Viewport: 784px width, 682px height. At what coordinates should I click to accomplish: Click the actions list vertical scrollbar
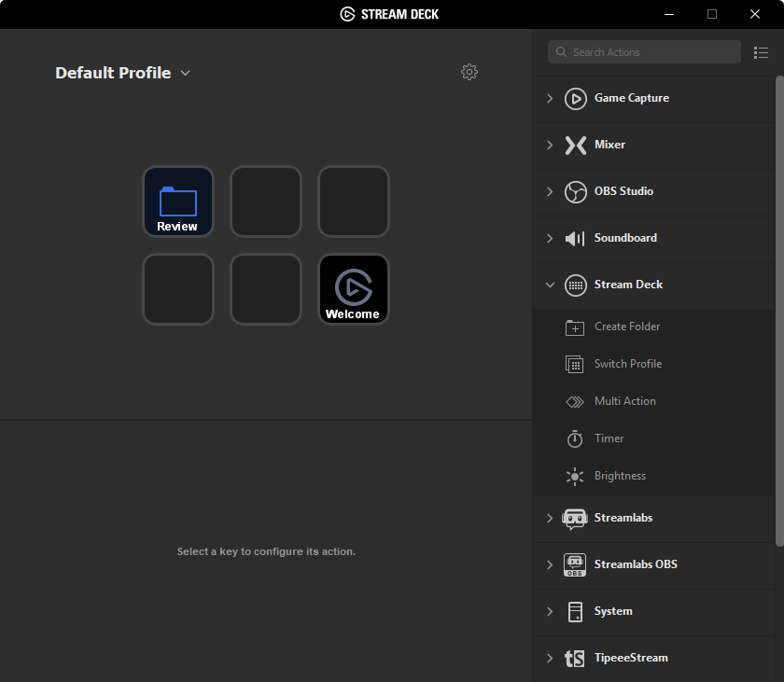coord(779,311)
